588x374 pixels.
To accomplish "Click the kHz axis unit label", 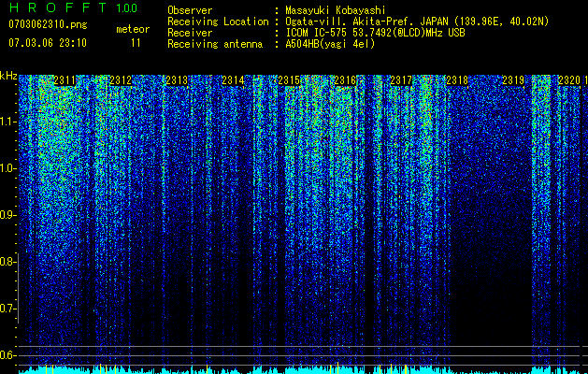I will tap(8, 76).
